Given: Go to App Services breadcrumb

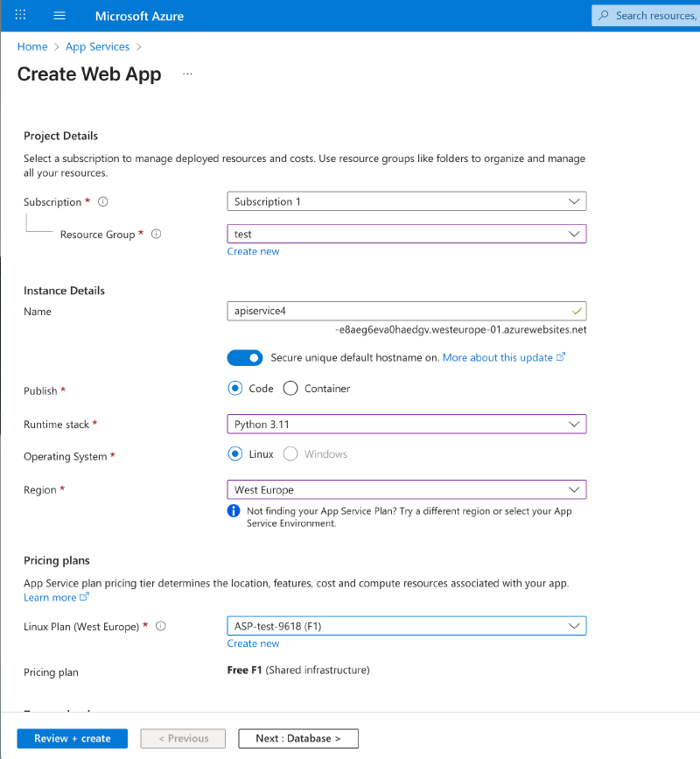Looking at the screenshot, I should (98, 47).
